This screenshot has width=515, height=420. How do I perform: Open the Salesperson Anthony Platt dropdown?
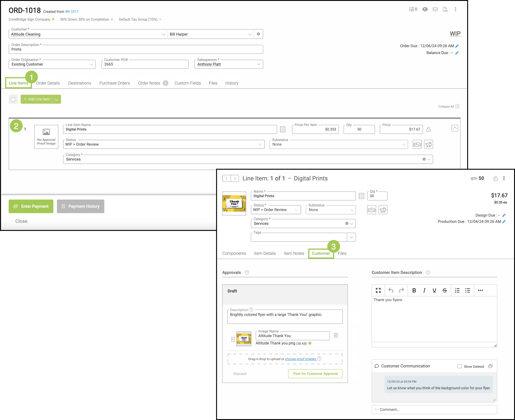(258, 64)
